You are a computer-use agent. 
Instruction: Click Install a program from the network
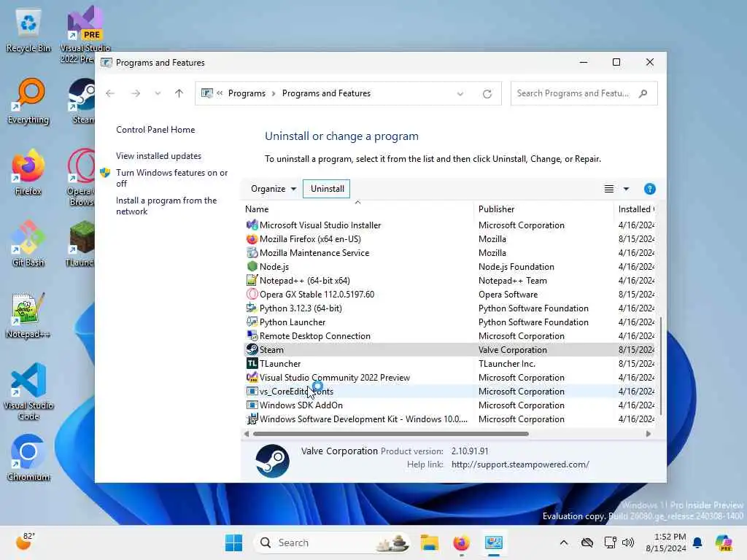pyautogui.click(x=166, y=206)
